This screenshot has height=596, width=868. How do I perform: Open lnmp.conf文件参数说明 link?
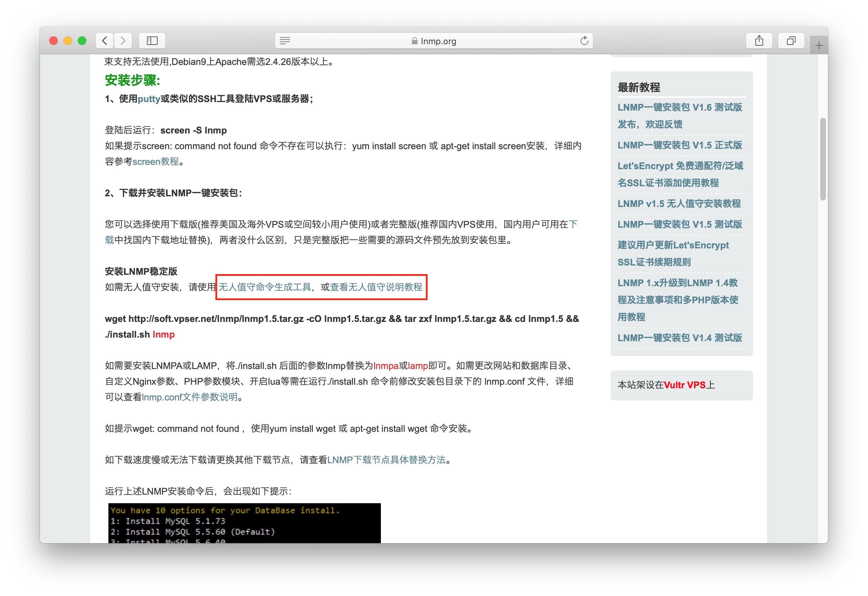point(190,397)
